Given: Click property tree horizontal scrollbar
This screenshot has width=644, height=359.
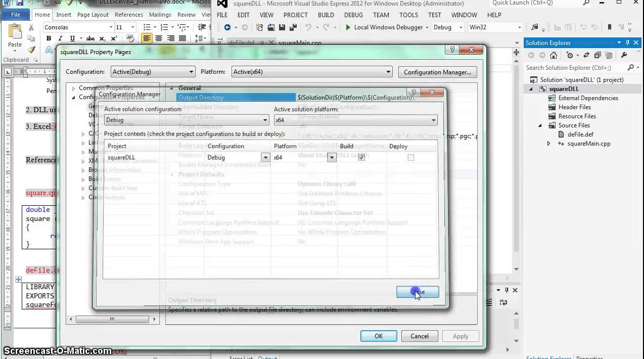Looking at the screenshot, I should (x=112, y=319).
